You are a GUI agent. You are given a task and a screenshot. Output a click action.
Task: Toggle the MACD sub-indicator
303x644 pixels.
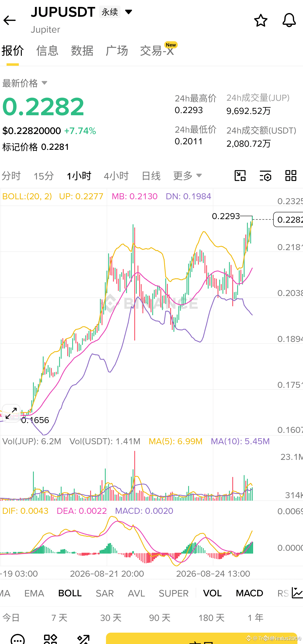tap(249, 593)
